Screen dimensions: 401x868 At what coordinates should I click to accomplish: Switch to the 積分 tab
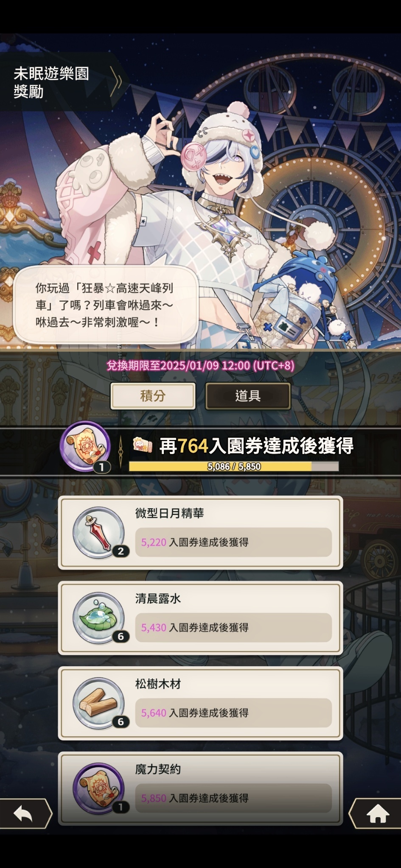point(153,396)
